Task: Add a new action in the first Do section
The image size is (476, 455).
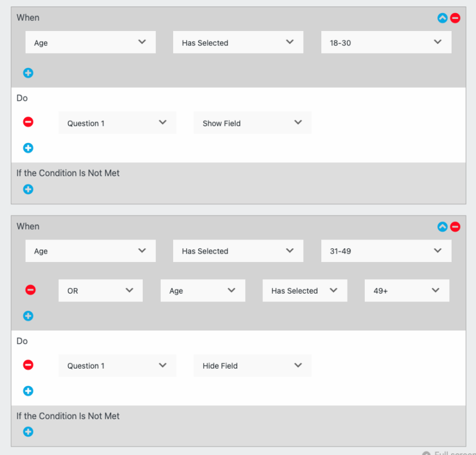Action: click(x=28, y=148)
